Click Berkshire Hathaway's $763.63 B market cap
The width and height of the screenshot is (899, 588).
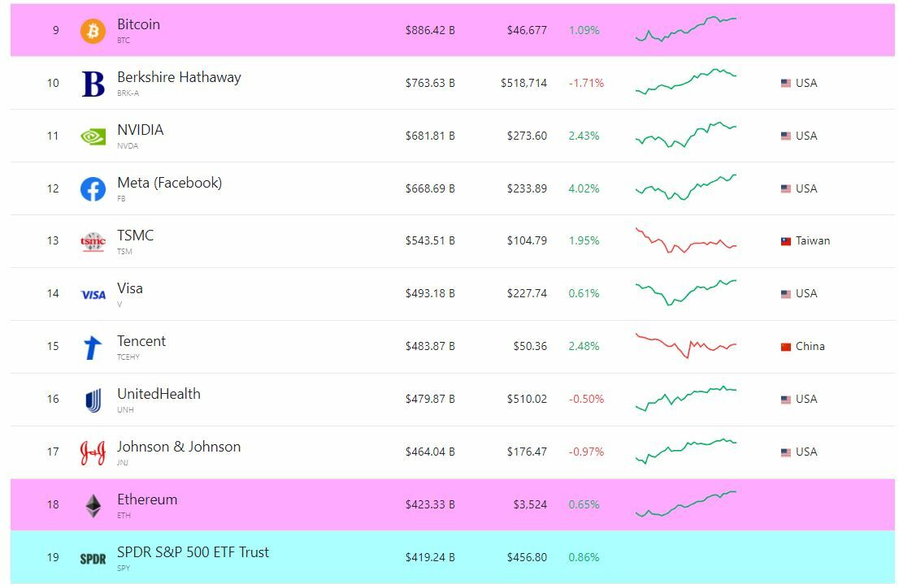pyautogui.click(x=430, y=83)
